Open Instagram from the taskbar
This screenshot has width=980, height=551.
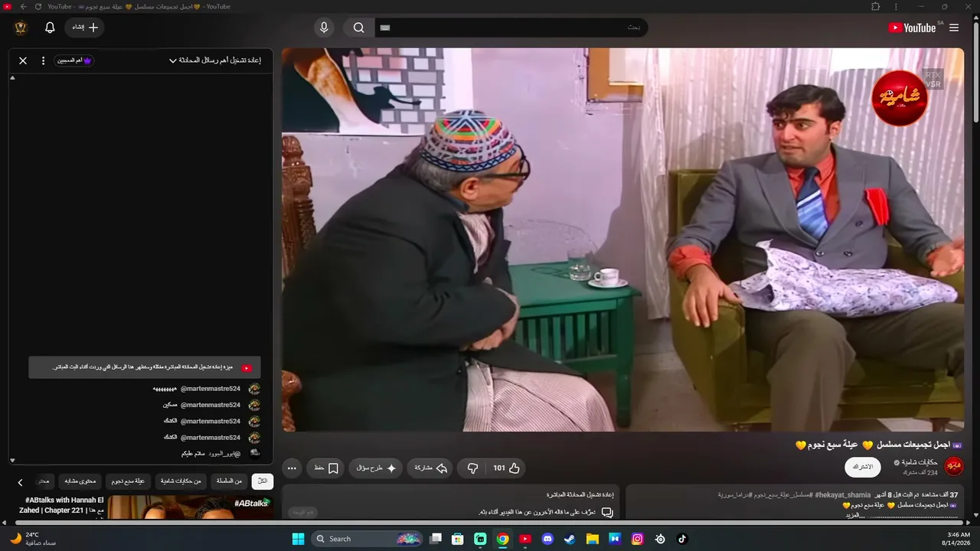coord(637,539)
